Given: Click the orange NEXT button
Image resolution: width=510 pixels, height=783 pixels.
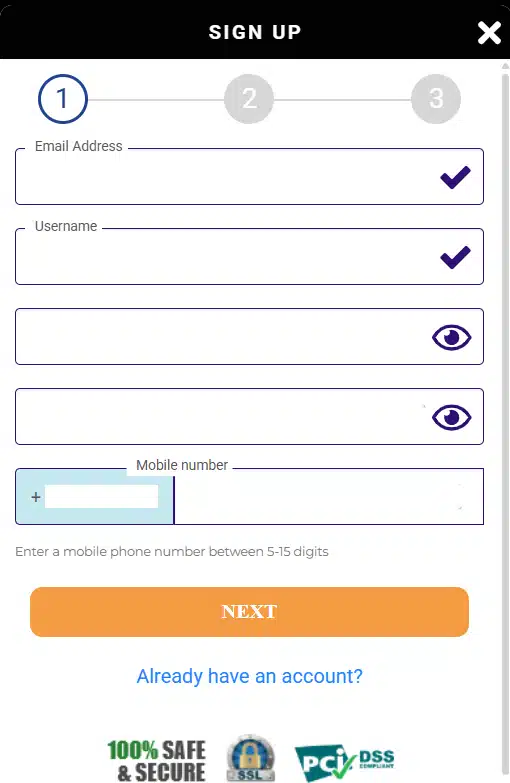Looking at the screenshot, I should pos(249,612).
